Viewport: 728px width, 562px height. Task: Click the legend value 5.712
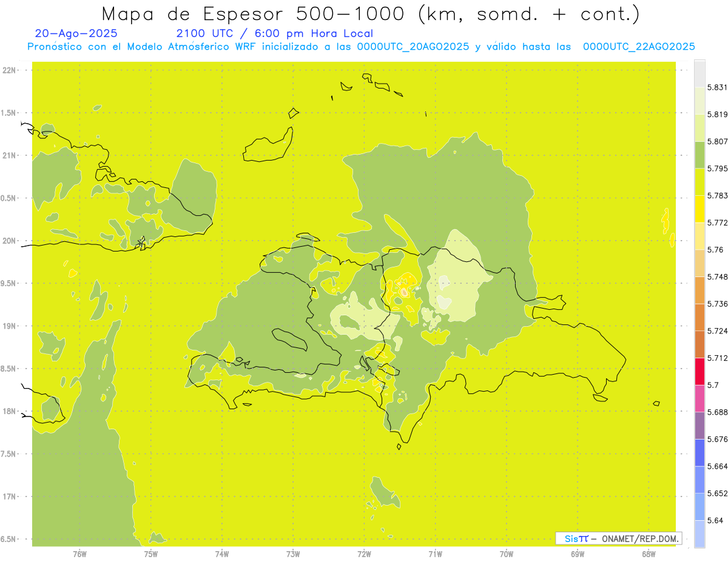[717, 358]
